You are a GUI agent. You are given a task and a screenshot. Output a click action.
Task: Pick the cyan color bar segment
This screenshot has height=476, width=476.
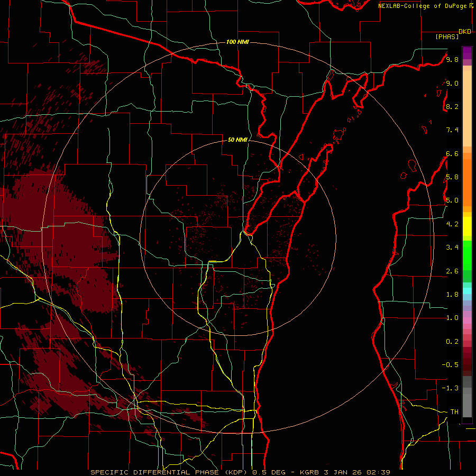[x=467, y=291]
